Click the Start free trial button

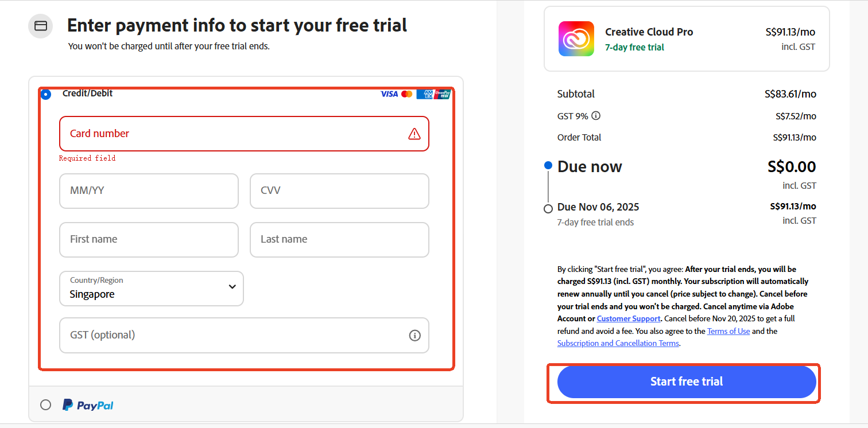pos(686,382)
